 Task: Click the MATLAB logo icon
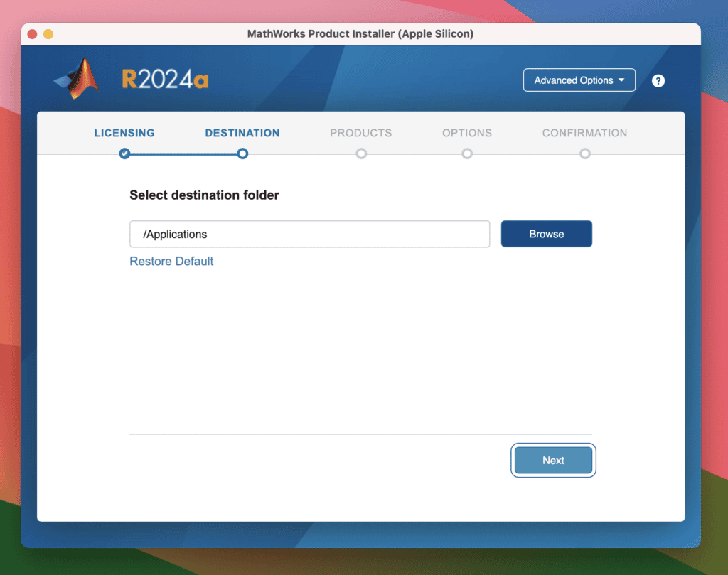pos(77,78)
